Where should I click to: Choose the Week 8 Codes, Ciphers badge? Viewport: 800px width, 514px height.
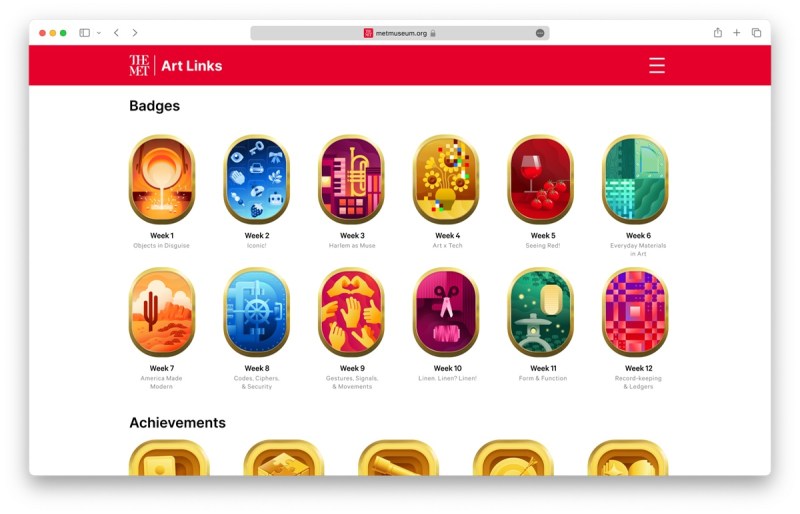(257, 312)
